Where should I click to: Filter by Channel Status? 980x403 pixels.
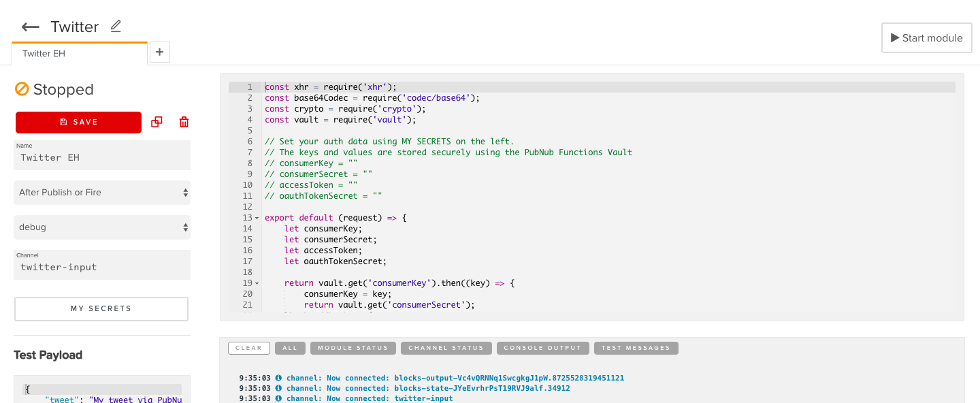[446, 348]
